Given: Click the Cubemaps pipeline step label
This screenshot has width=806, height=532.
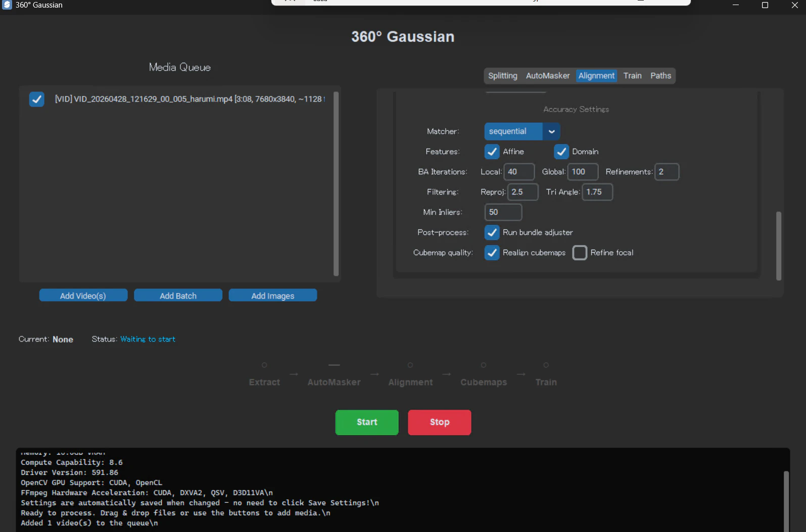Looking at the screenshot, I should tap(484, 382).
